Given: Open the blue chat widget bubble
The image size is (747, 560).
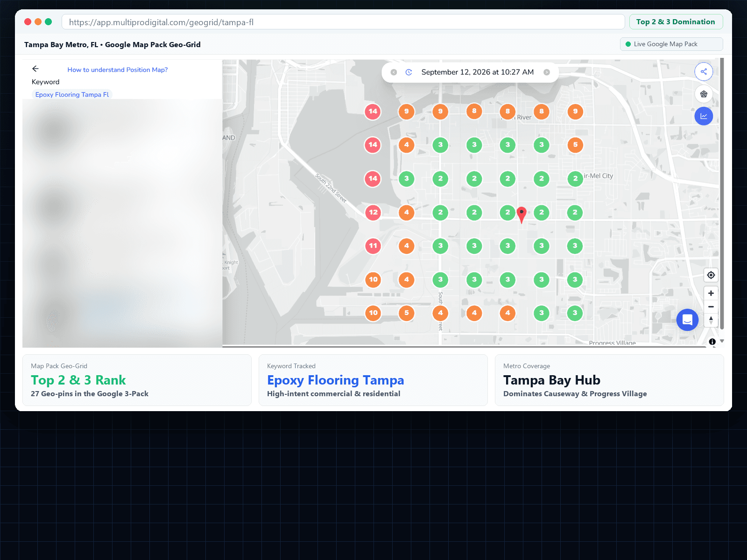Looking at the screenshot, I should pyautogui.click(x=687, y=320).
